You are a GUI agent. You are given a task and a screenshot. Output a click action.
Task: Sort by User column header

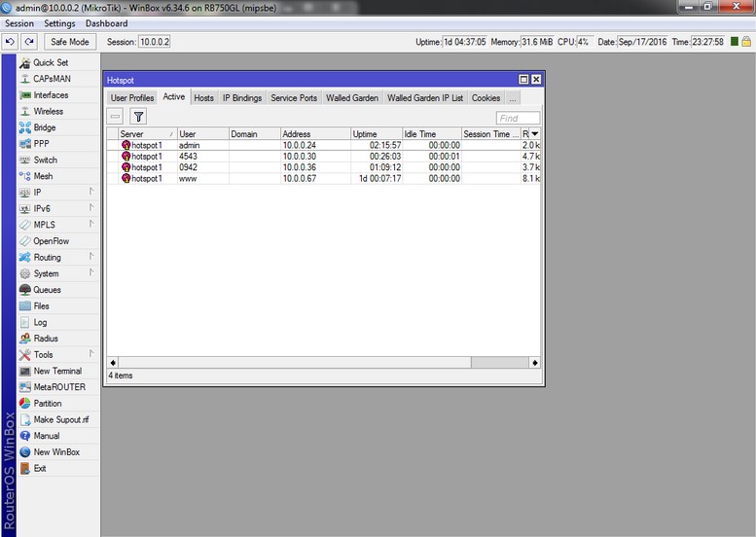pos(203,134)
